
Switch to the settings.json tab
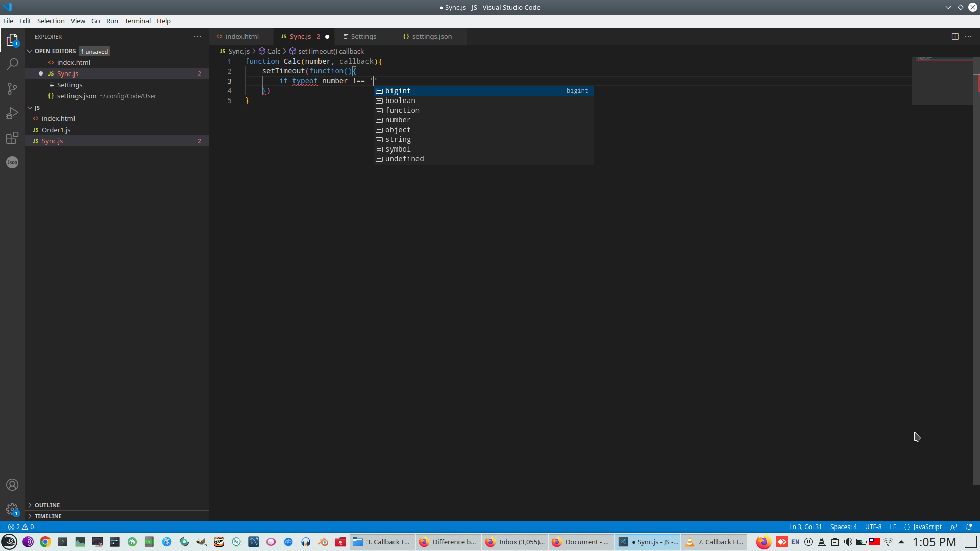point(431,37)
